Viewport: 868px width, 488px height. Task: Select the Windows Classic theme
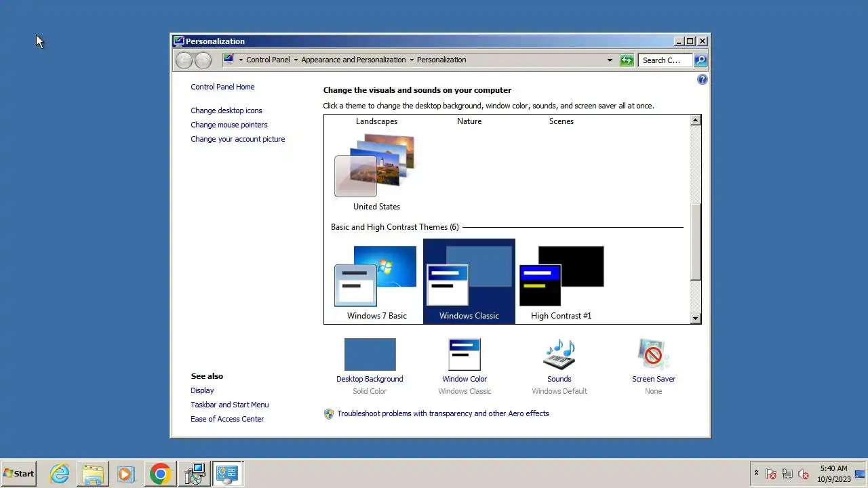click(x=469, y=281)
